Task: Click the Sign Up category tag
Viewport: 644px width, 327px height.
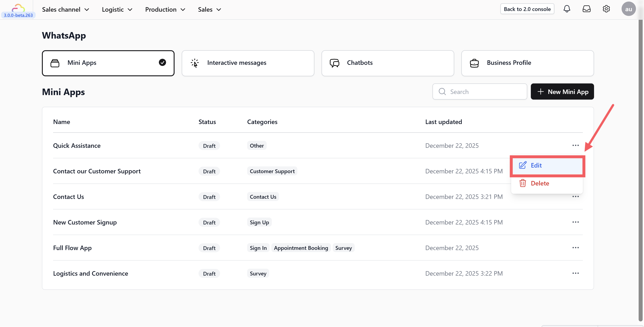Action: 259,222
